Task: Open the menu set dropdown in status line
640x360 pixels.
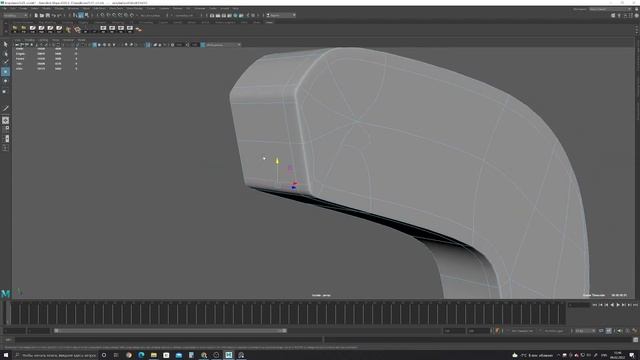Action: [x=16, y=16]
